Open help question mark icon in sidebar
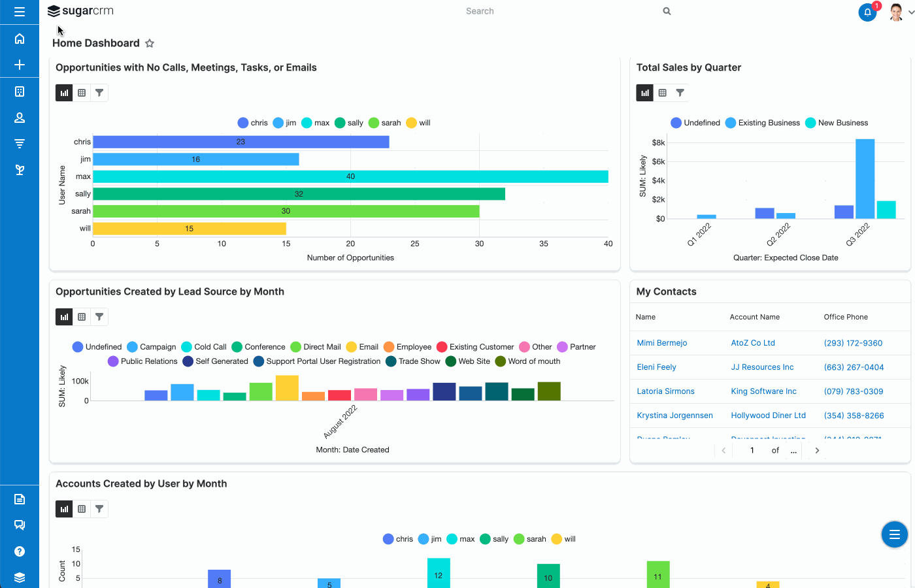The image size is (915, 588). tap(20, 551)
